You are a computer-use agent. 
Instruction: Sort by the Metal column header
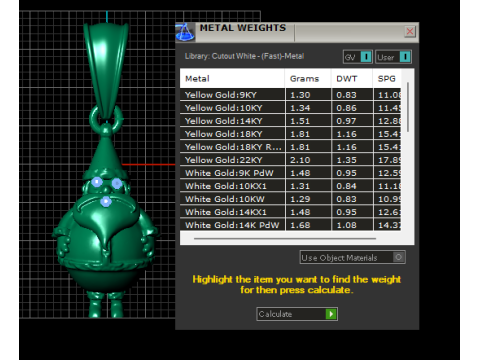(x=232, y=79)
